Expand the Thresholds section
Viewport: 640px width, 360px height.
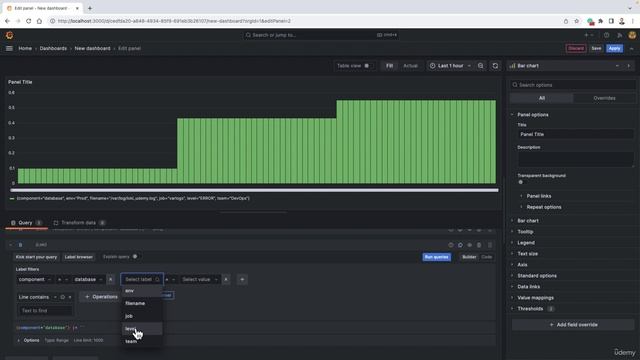[x=530, y=309]
